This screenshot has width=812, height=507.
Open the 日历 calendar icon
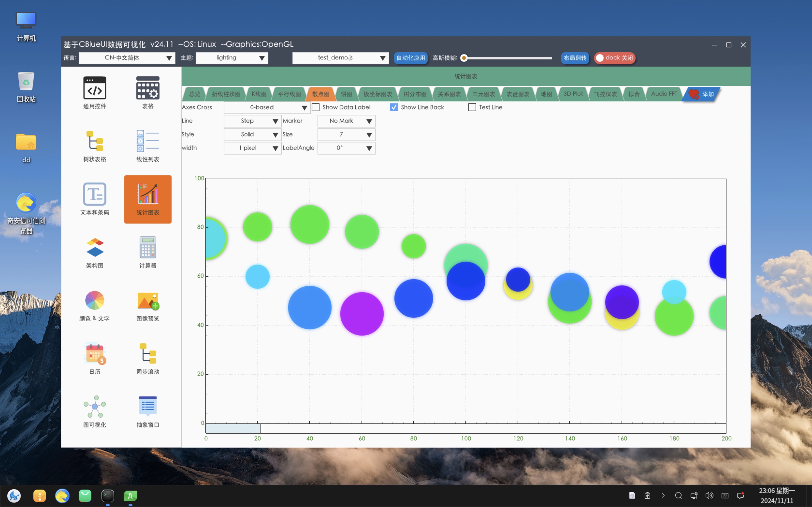pyautogui.click(x=95, y=353)
